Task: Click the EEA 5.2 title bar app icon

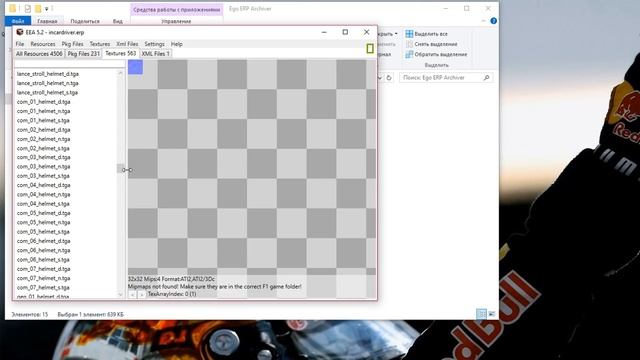Action: coord(20,32)
